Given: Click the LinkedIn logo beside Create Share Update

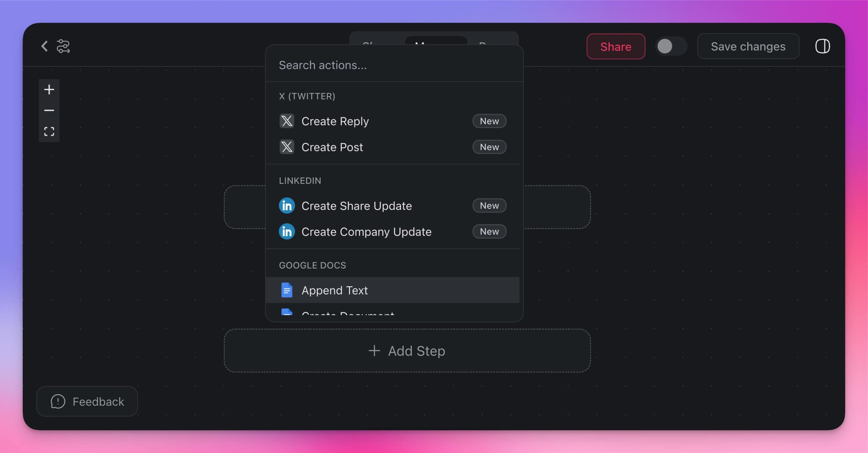Looking at the screenshot, I should pyautogui.click(x=287, y=206).
